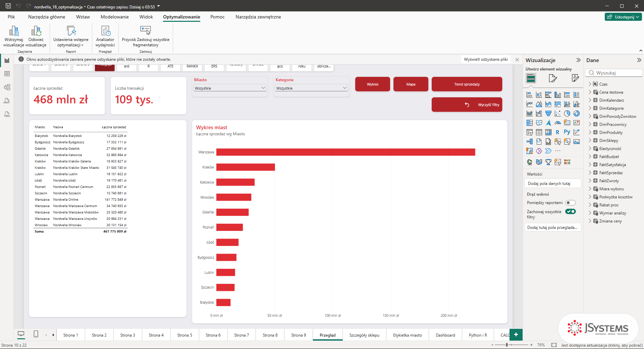Click the Trend sprzedaży button
Viewport: 644px width, 349px height.
[x=467, y=84]
